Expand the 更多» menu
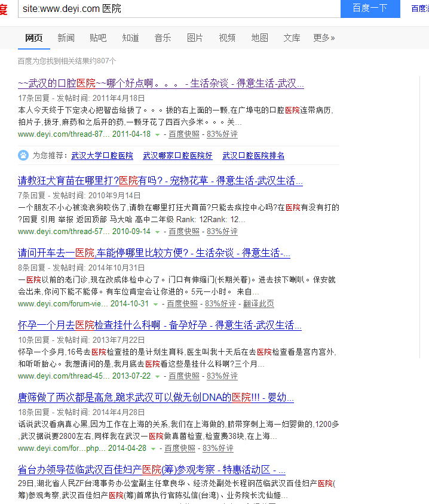The image size is (429, 504). (324, 38)
